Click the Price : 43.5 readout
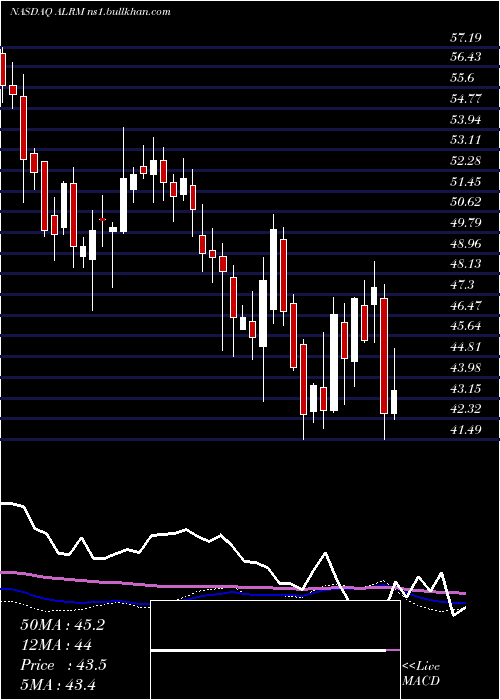Screen dimensions: 500x700 pyautogui.click(x=63, y=665)
